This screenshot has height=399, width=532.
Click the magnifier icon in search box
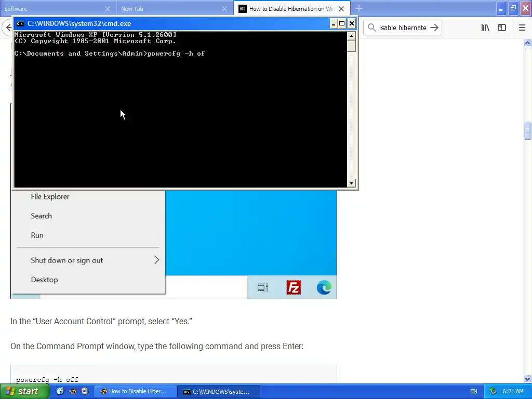pyautogui.click(x=372, y=28)
